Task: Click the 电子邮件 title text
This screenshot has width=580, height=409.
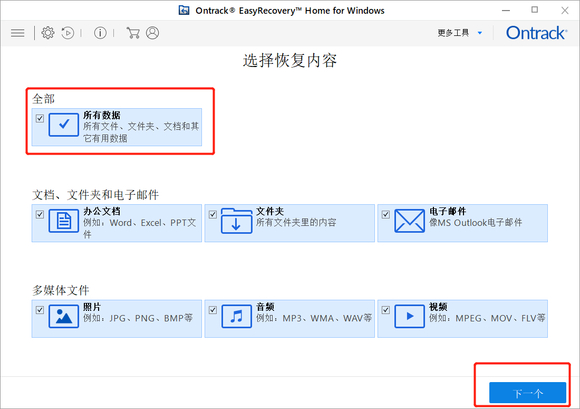Action: pos(448,211)
